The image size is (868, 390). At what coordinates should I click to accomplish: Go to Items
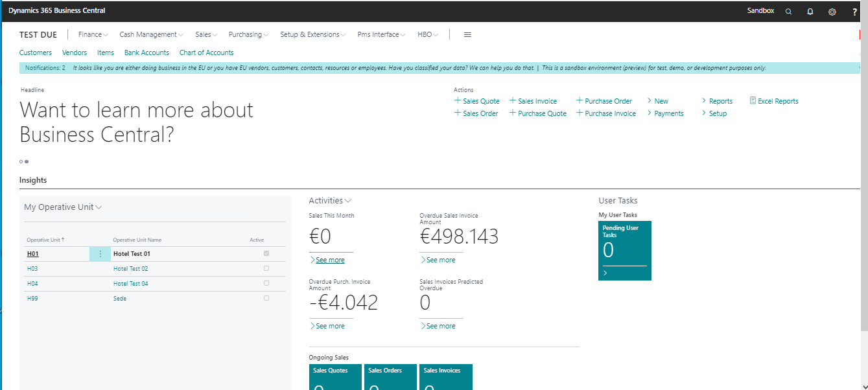[106, 53]
